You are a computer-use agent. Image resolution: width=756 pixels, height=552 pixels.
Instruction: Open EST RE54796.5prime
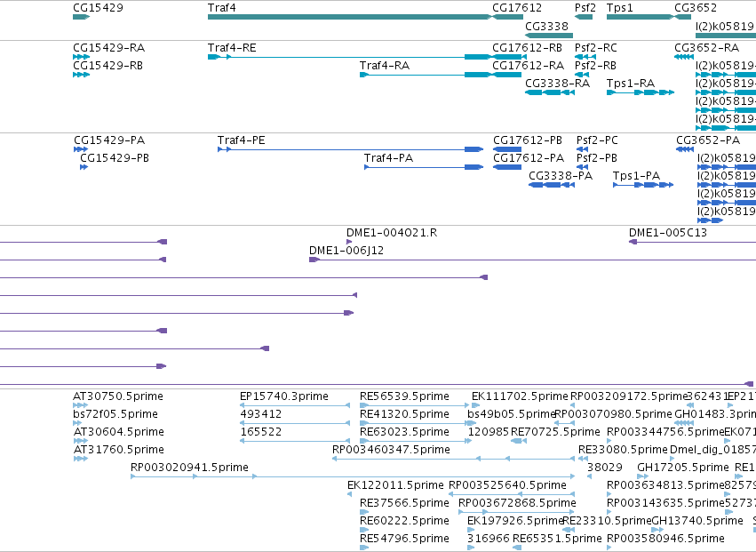(364, 548)
